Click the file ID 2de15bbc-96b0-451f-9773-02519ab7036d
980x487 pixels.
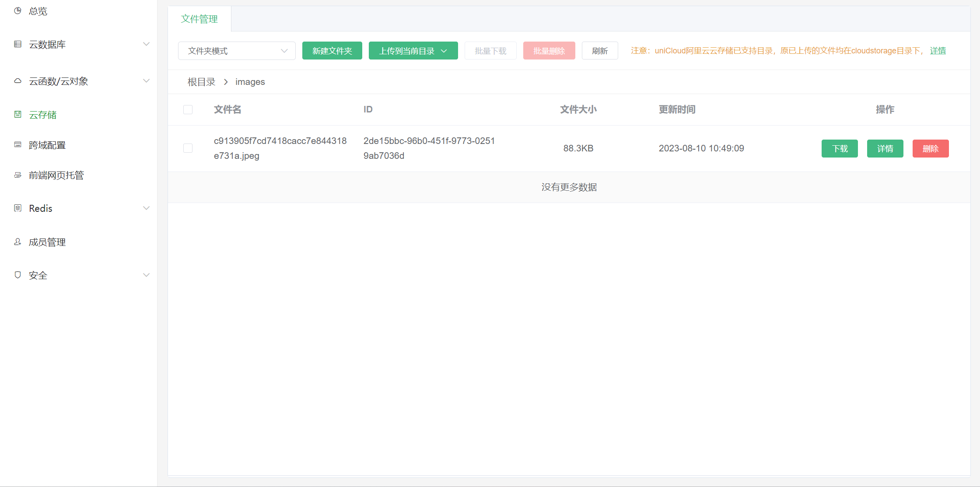429,148
